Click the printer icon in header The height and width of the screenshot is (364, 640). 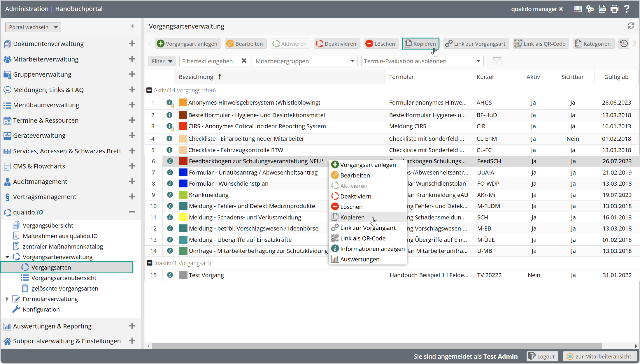[614, 9]
